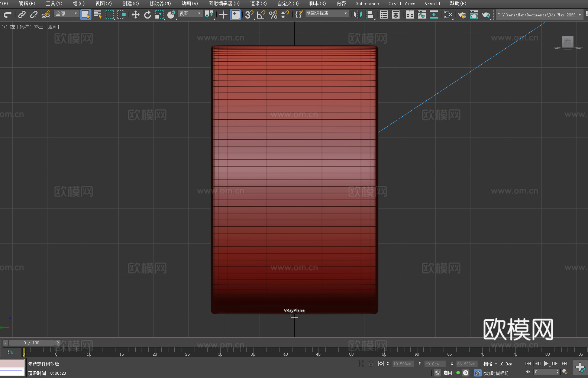
Task: Open 修改器(M) menu
Action: tap(160, 3)
